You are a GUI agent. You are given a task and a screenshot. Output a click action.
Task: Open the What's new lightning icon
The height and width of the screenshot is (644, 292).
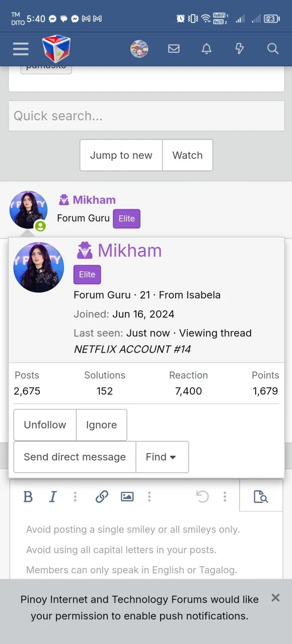click(x=240, y=49)
